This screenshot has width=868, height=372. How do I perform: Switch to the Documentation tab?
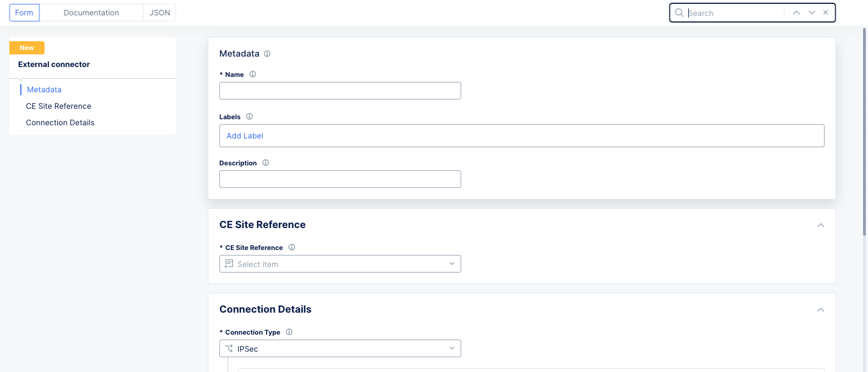[91, 13]
